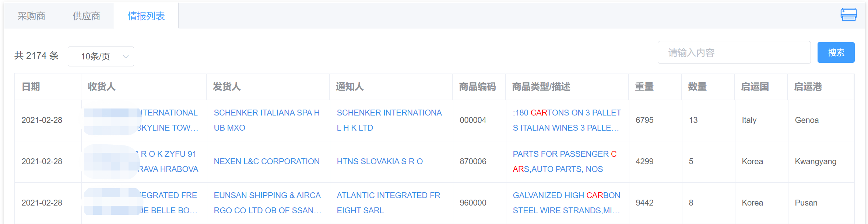Screen dimensions: 868x224
Task: Click the 搜索 button
Action: click(836, 52)
